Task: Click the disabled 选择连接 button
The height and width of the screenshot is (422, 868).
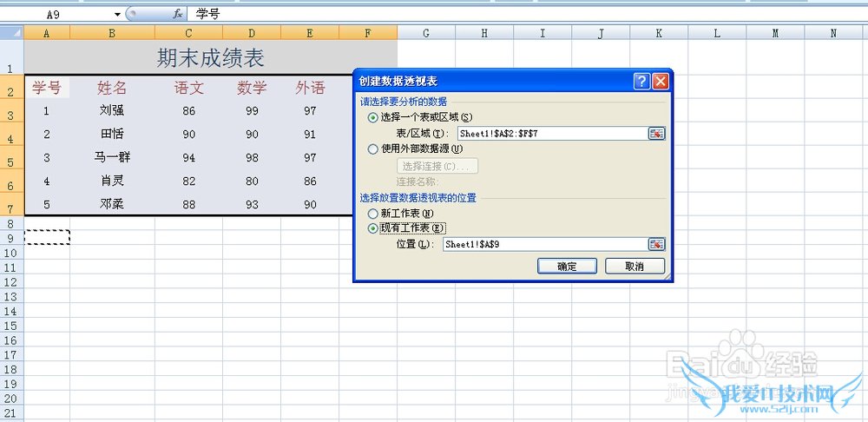Action: (x=437, y=166)
